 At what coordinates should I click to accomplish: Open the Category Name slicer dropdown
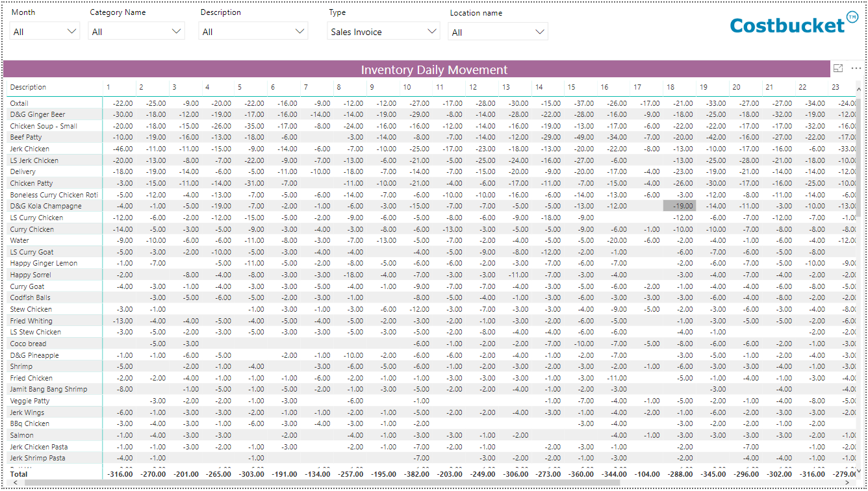pyautogui.click(x=136, y=32)
